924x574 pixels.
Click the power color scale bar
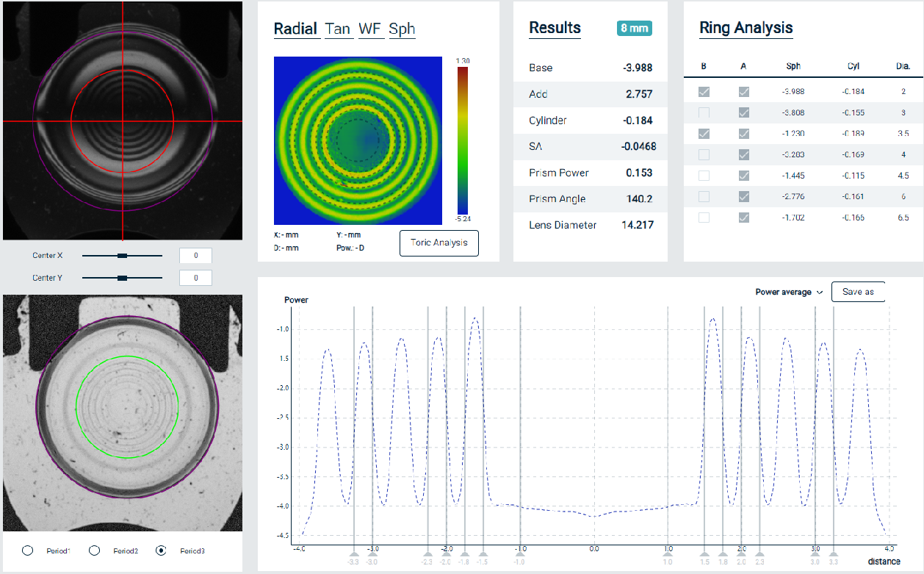coord(462,141)
